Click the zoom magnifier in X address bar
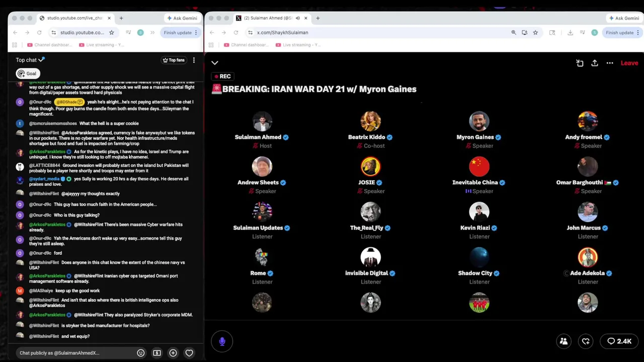Screen dimensions: 644x362 514,33
